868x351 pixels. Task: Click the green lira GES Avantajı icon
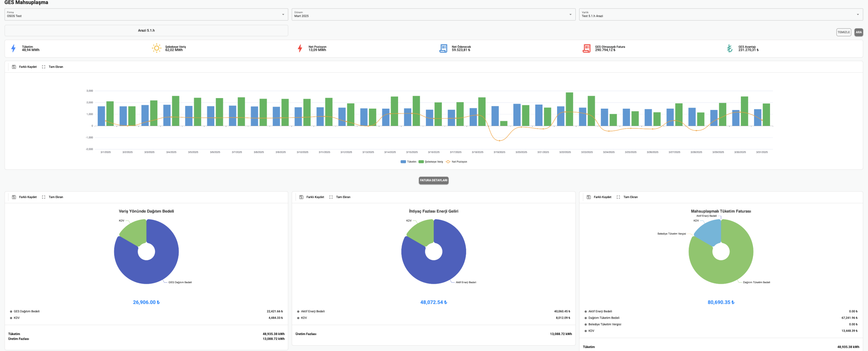pos(730,49)
